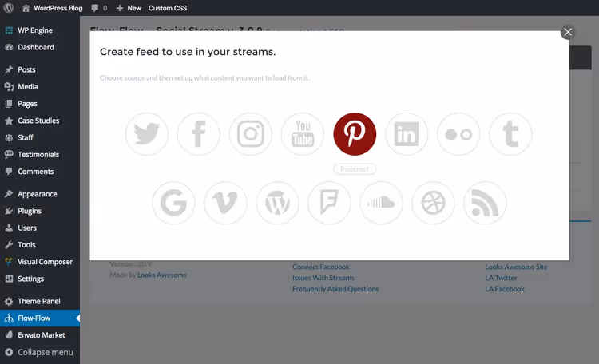Open the Media library menu
Viewport: 599px width, 364px height.
(x=40, y=87)
